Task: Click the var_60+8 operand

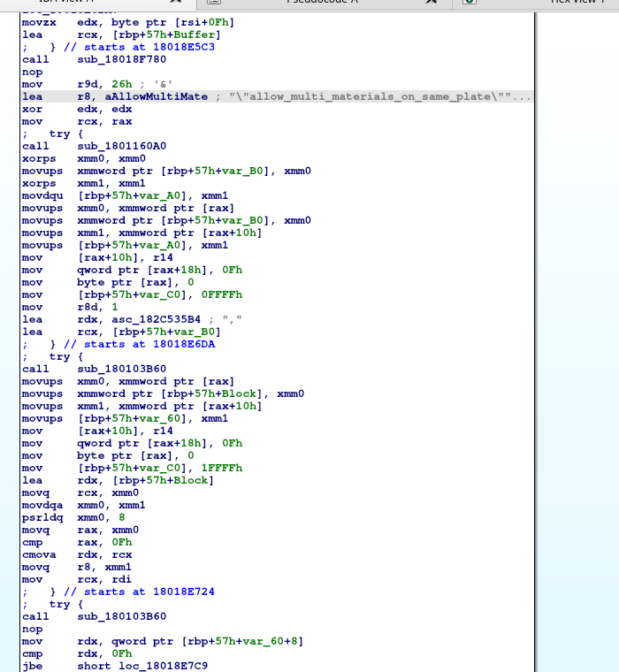Action: (273, 641)
